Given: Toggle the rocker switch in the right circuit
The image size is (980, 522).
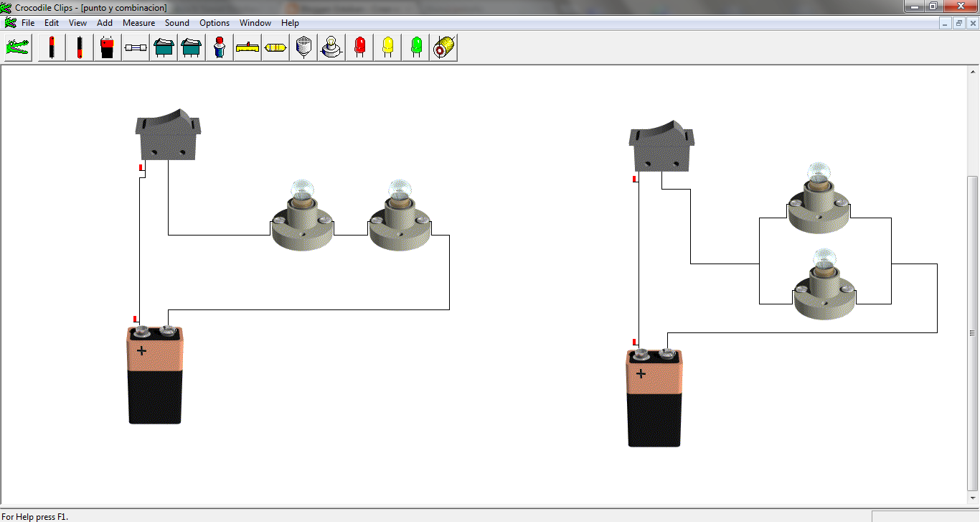Looking at the screenshot, I should point(661,146).
